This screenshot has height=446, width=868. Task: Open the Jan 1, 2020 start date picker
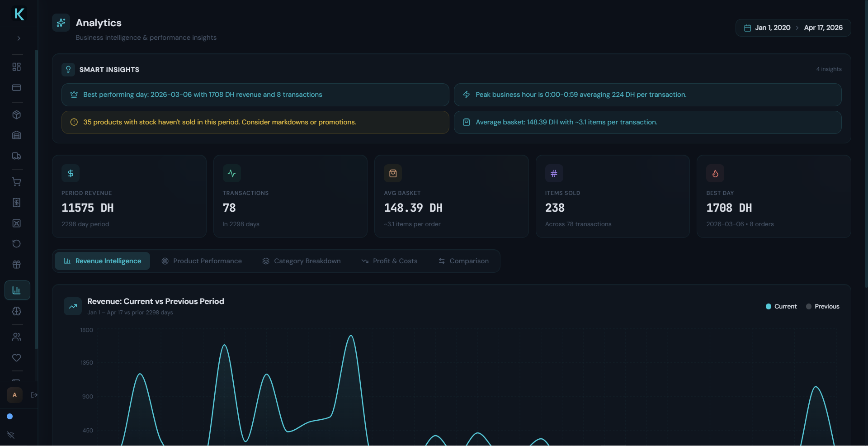coord(772,28)
